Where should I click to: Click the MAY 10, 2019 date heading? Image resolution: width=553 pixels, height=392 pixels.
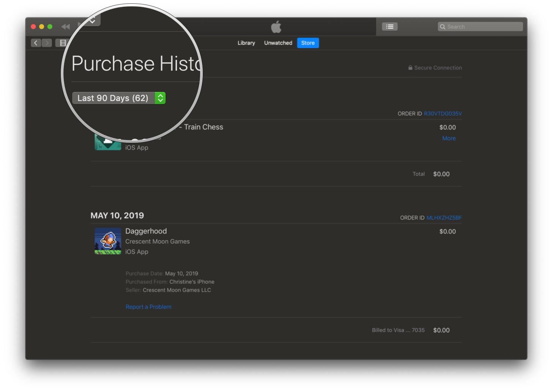[117, 216]
